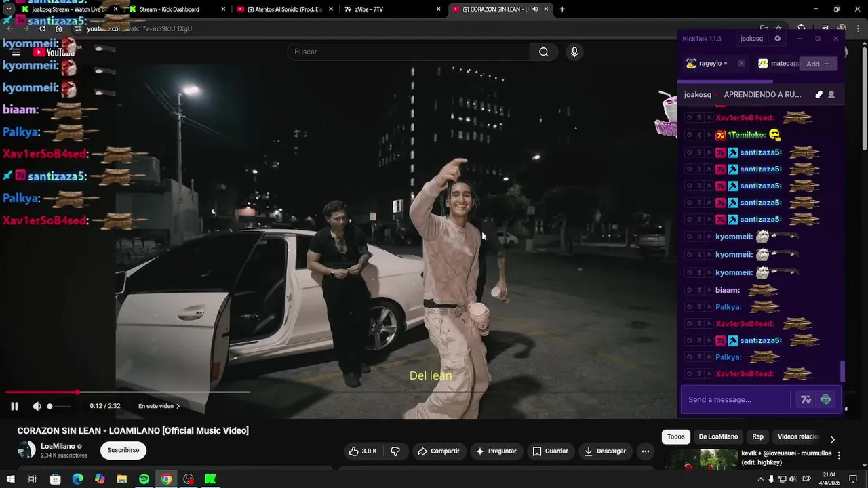The height and width of the screenshot is (488, 868).
Task: Open OBS Studio from the taskbar
Action: [x=189, y=479]
